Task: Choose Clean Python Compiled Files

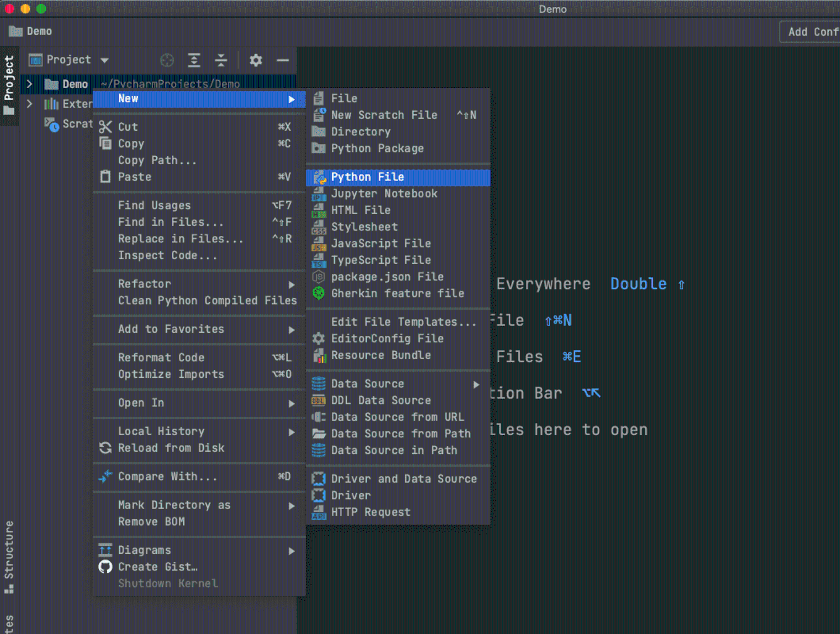Action: (199, 301)
